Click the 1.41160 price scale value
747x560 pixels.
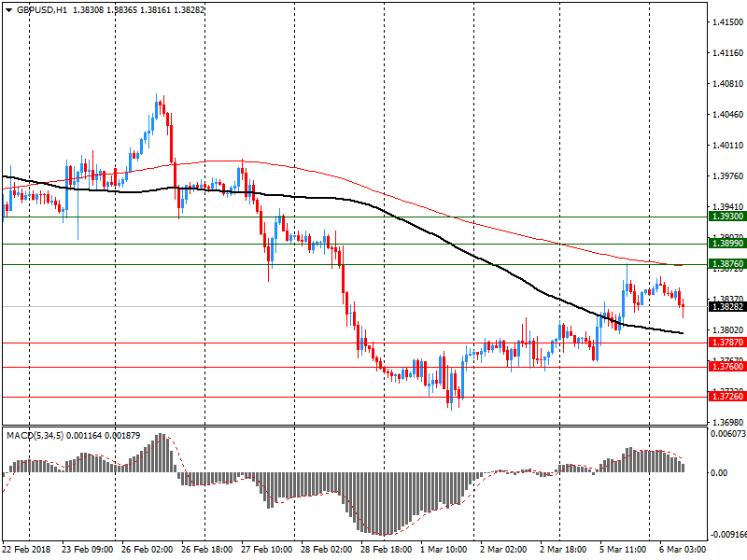click(727, 53)
